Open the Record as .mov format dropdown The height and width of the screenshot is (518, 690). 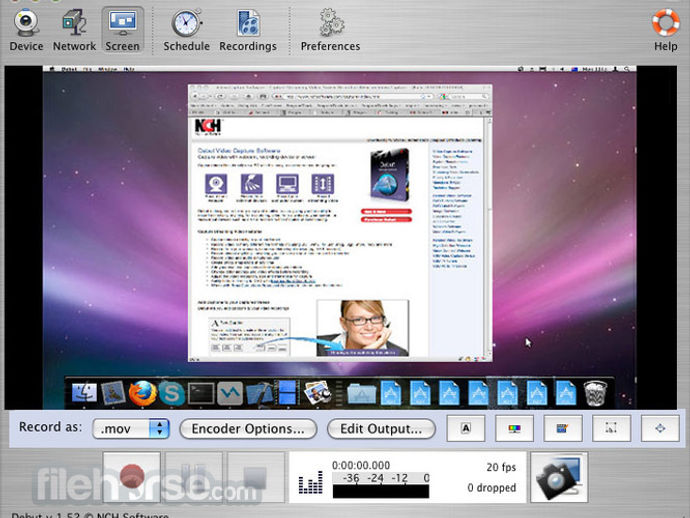pos(131,429)
